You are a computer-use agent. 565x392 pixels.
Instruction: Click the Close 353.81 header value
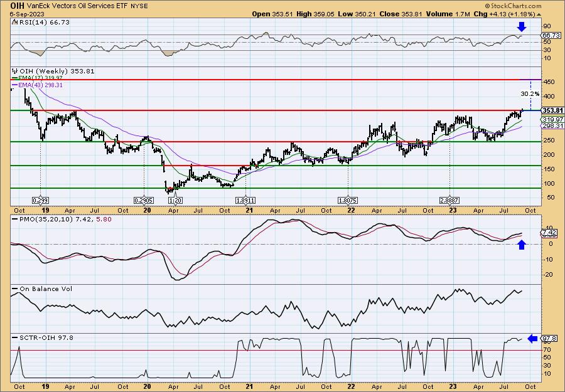(x=401, y=14)
